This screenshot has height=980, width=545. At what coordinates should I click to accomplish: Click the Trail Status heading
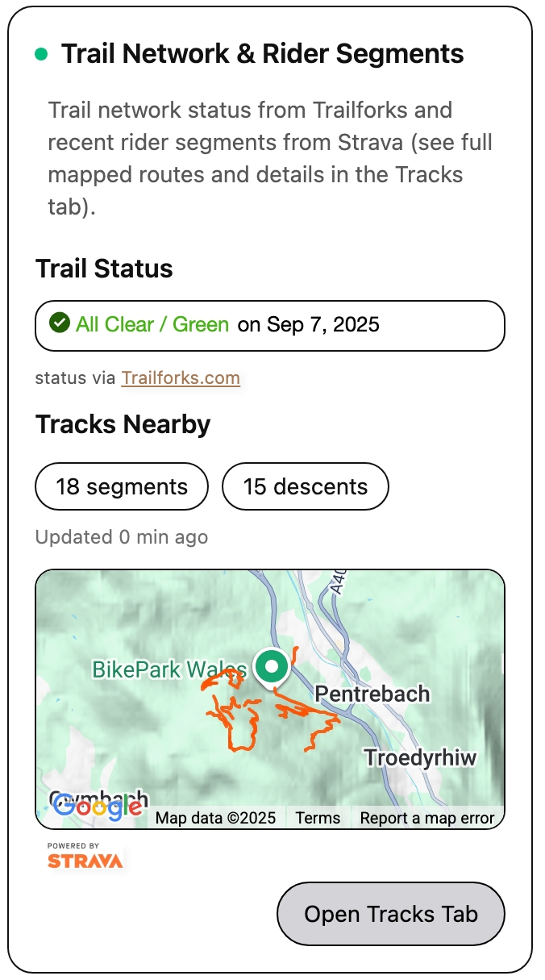[x=104, y=269]
